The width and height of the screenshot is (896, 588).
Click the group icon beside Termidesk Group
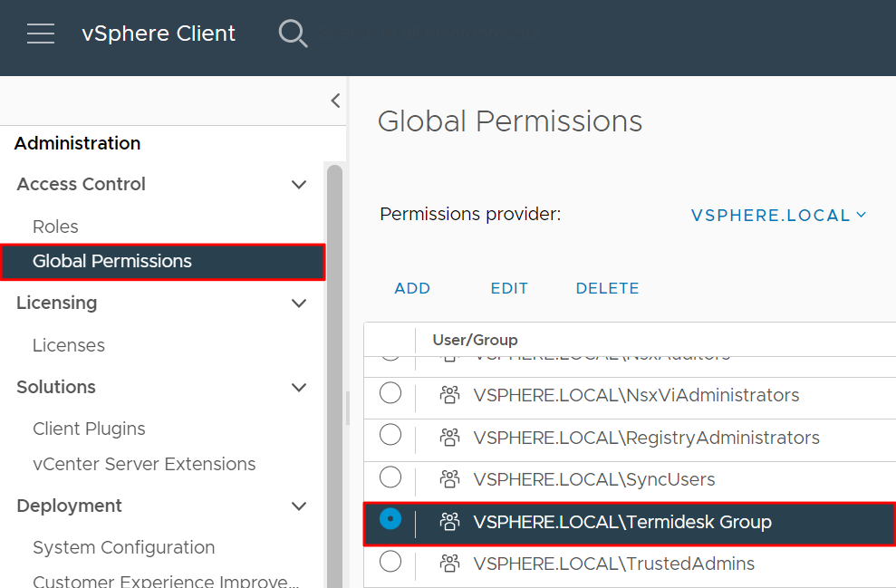pos(449,522)
